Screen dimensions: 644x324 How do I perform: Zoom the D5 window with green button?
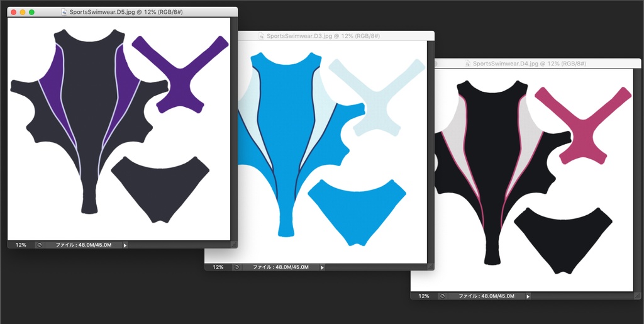pyautogui.click(x=31, y=13)
